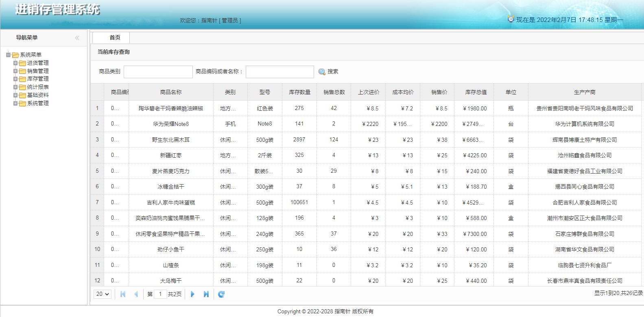The image size is (644, 317).
Task: Expand the 基础资料 tree node
Action: pyautogui.click(x=15, y=95)
